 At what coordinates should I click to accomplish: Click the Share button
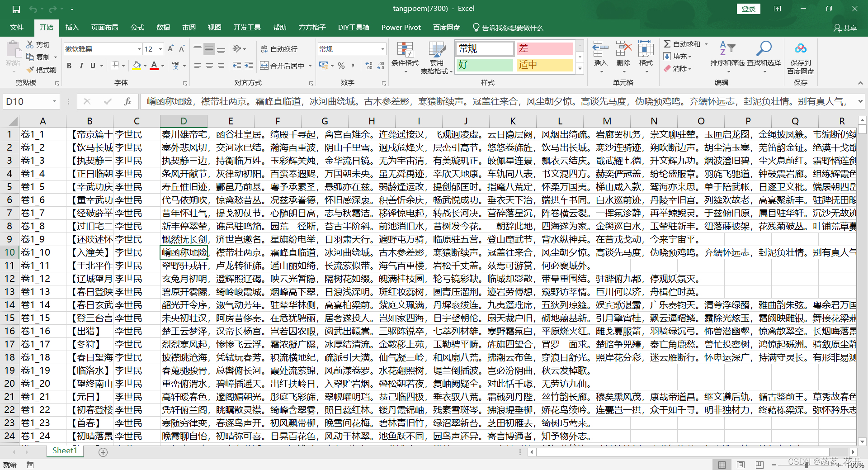coord(845,28)
